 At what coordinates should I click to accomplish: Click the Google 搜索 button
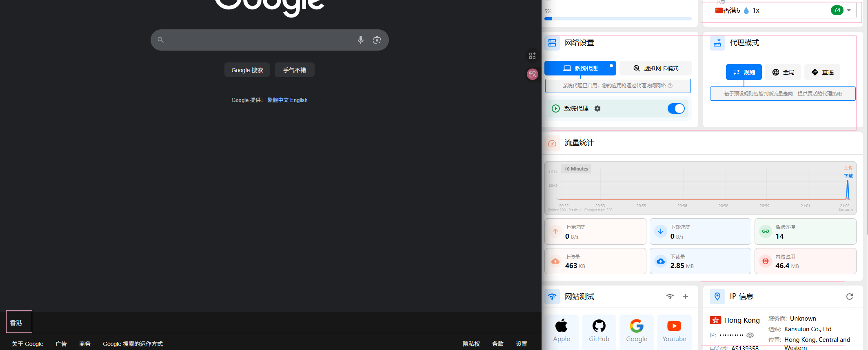pos(247,70)
